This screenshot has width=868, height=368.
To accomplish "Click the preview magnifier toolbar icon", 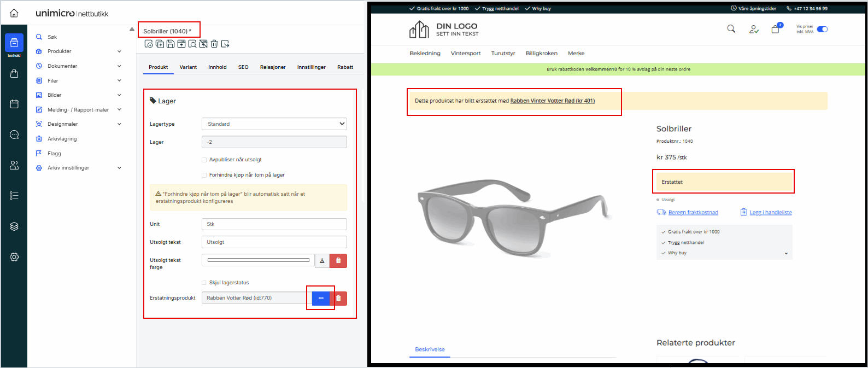I will 192,44.
